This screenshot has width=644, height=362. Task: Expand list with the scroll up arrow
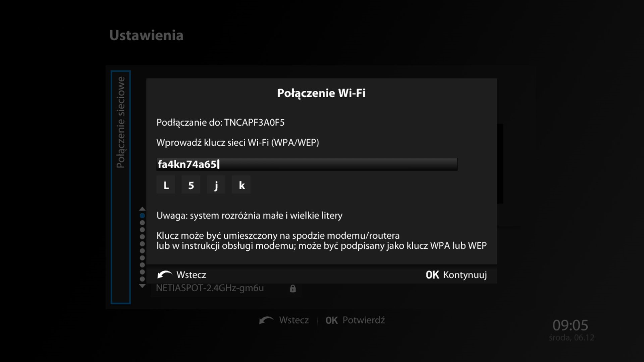tap(142, 209)
